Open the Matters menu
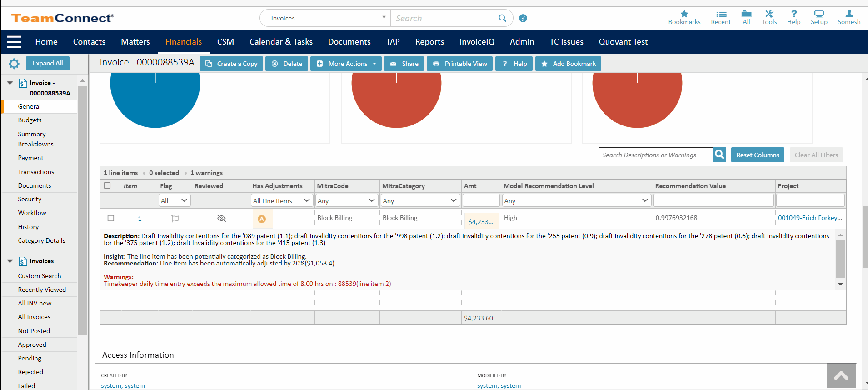The width and height of the screenshot is (868, 390). [135, 42]
